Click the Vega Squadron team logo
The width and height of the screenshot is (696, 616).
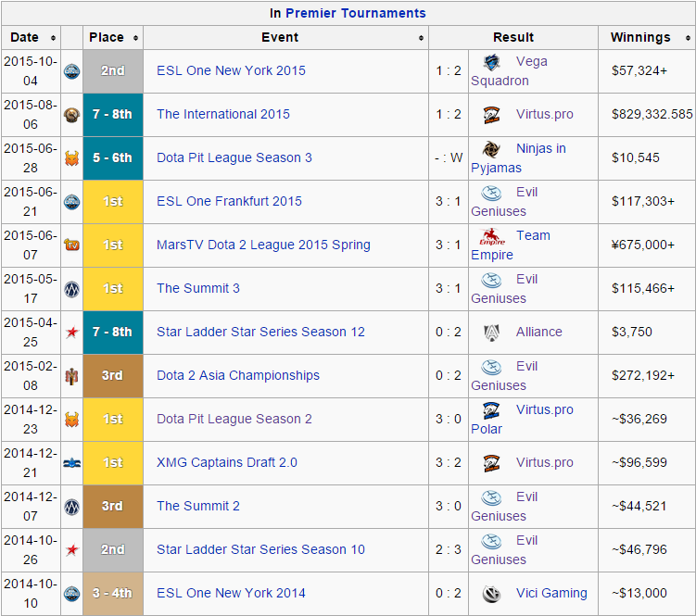point(492,62)
